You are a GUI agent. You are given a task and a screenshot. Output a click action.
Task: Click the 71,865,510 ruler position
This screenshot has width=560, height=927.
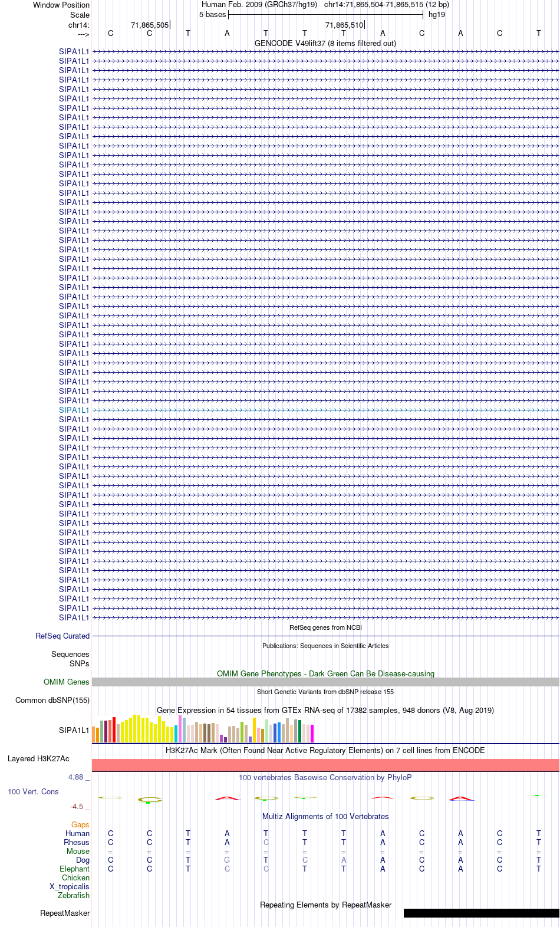pos(344,25)
